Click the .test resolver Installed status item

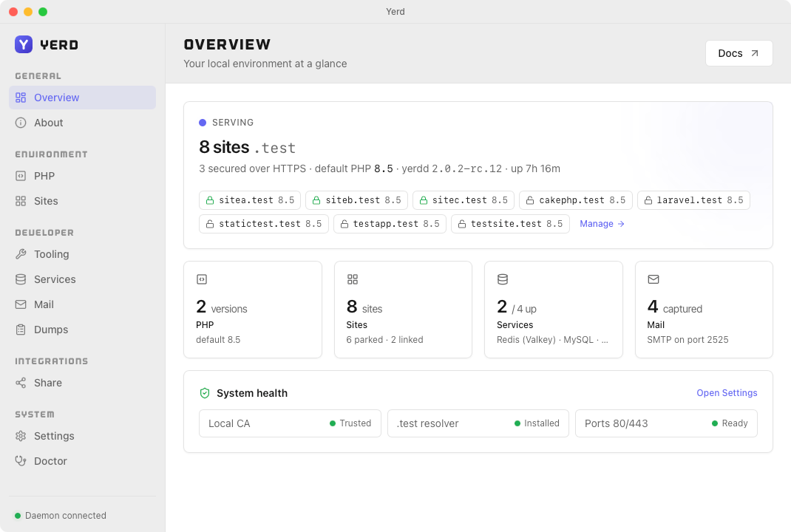(478, 423)
